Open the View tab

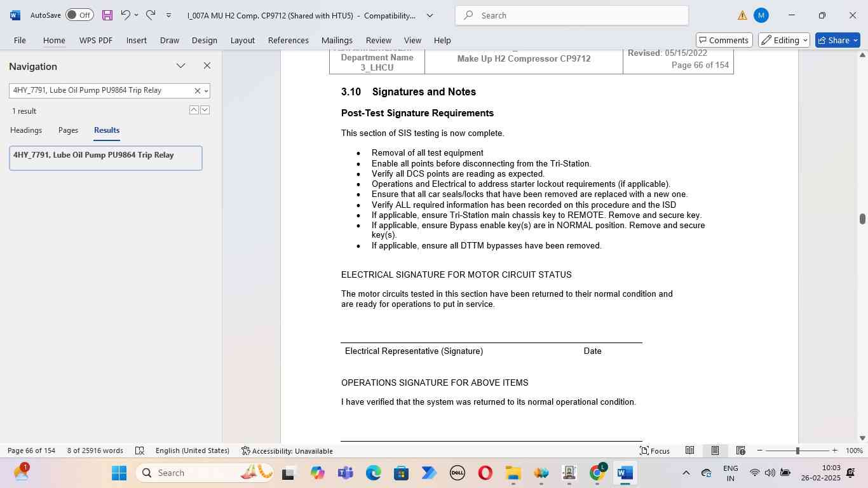(x=412, y=40)
